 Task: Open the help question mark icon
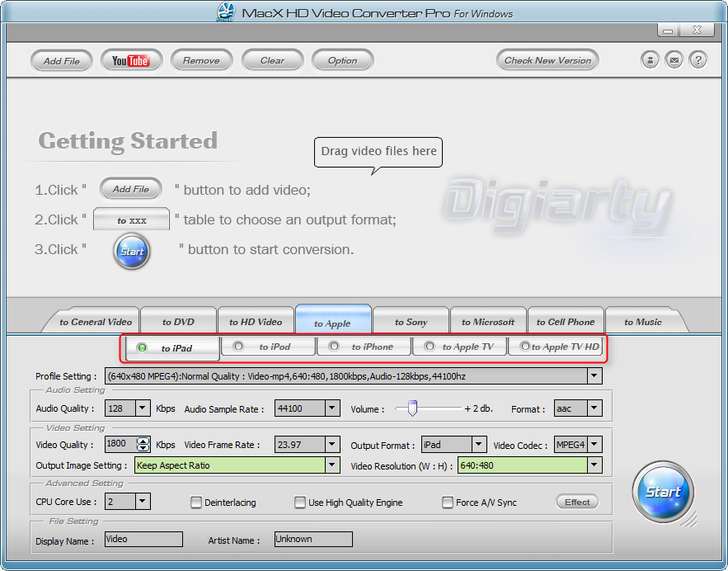point(698,60)
